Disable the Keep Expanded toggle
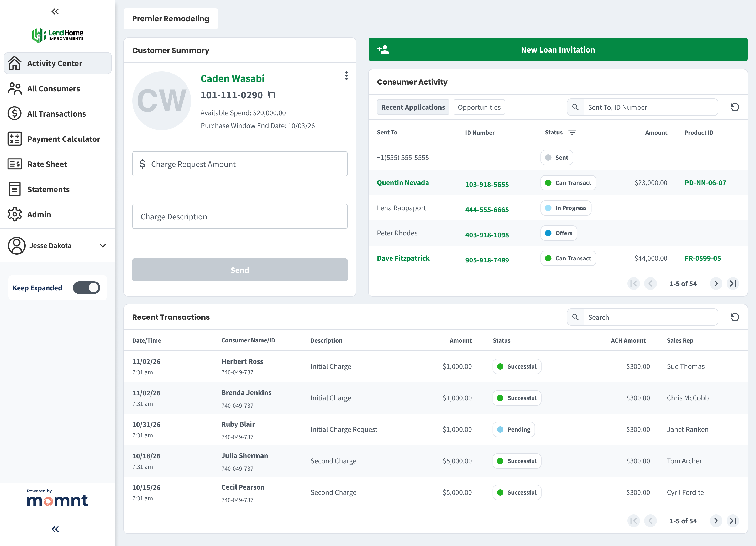Screen dimensions: 756x546 click(x=86, y=288)
